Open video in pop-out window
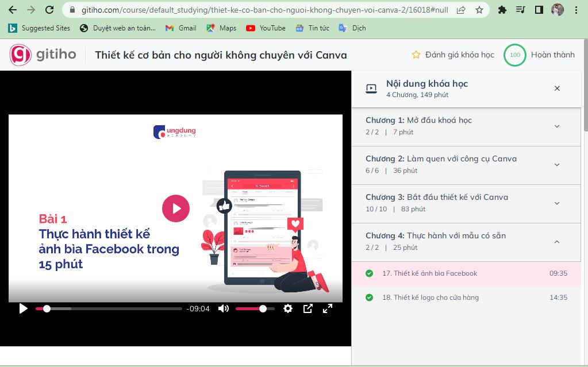The width and height of the screenshot is (588, 367). coord(308,308)
